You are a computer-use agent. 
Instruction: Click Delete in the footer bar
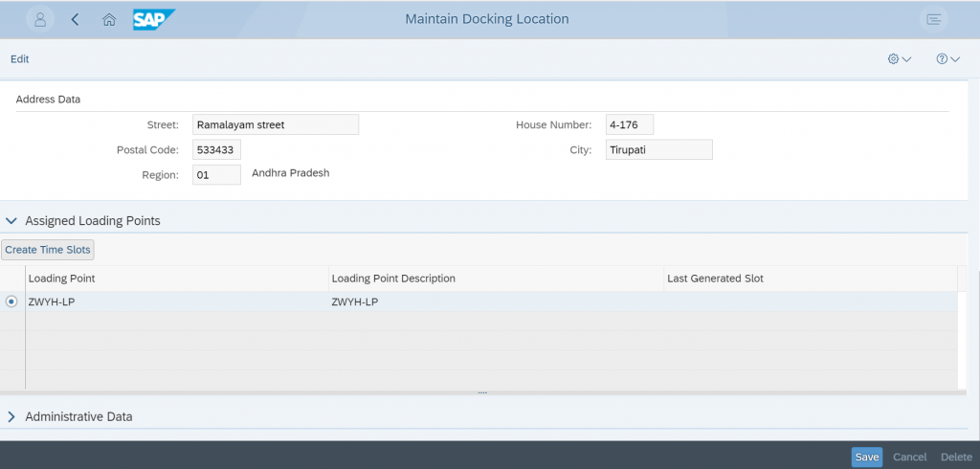956,458
